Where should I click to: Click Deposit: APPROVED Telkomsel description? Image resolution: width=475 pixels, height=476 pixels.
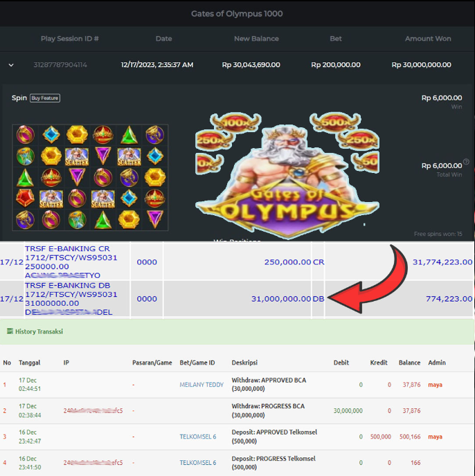tap(274, 437)
